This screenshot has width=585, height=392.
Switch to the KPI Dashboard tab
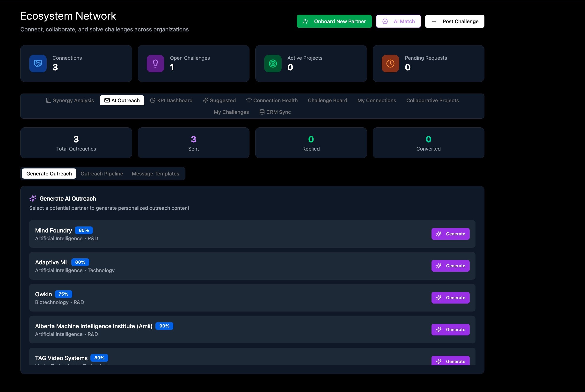click(x=171, y=101)
